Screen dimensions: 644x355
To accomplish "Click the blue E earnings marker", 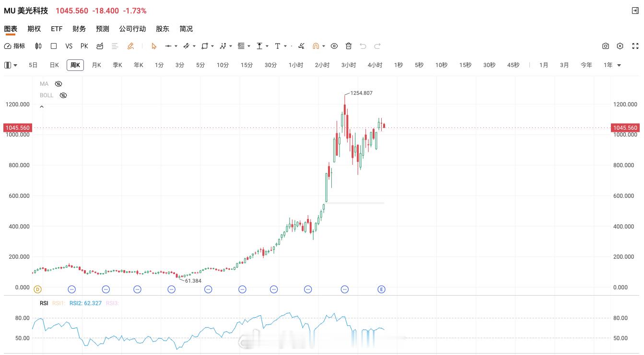I will (x=382, y=289).
